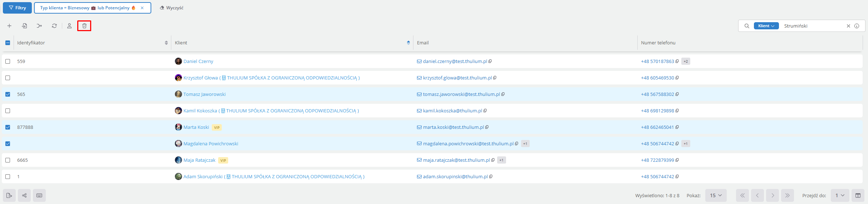Screen dimensions: 868x204
Task: Click the merge clients arrow icon
Action: [x=39, y=26]
